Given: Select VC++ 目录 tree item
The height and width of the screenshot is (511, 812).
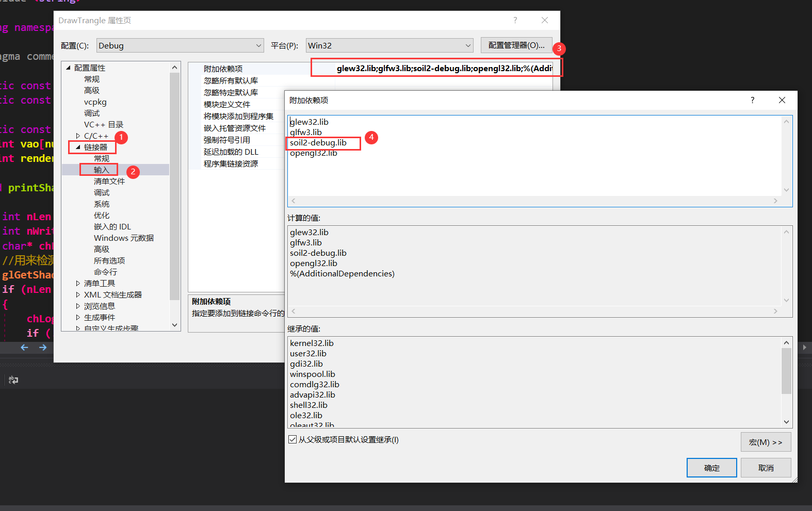Looking at the screenshot, I should tap(104, 124).
